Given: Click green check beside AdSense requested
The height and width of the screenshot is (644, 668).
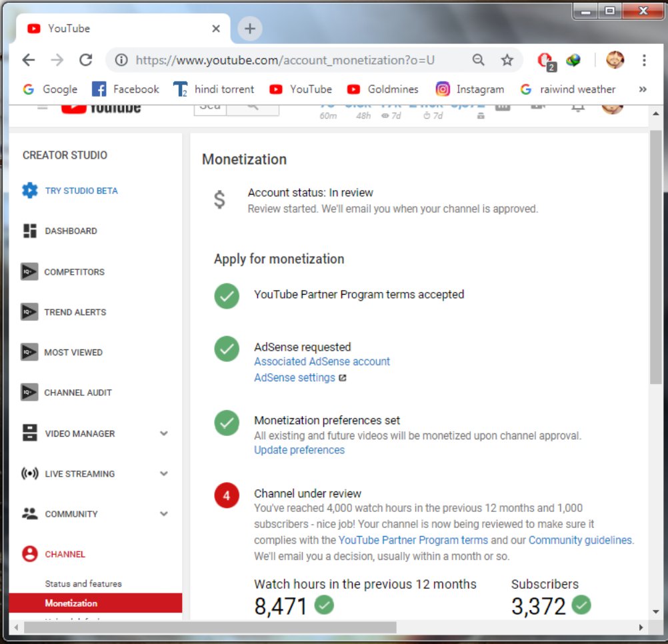Looking at the screenshot, I should (227, 349).
